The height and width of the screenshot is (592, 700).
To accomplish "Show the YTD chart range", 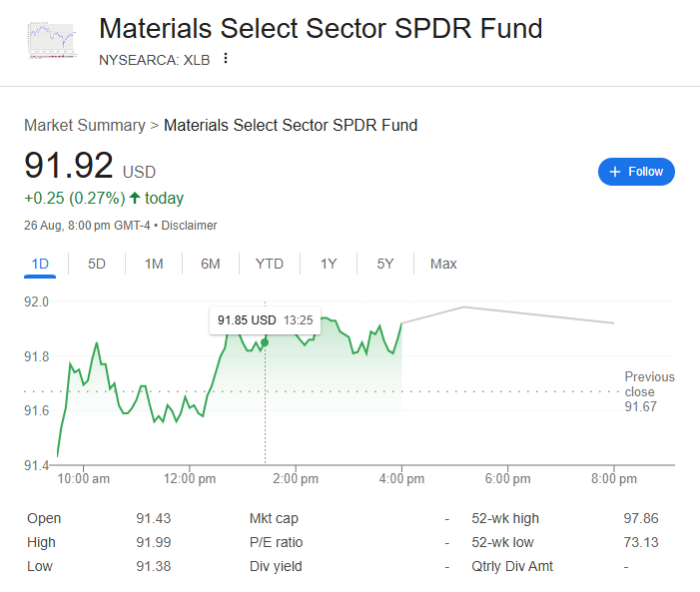I will 270,264.
